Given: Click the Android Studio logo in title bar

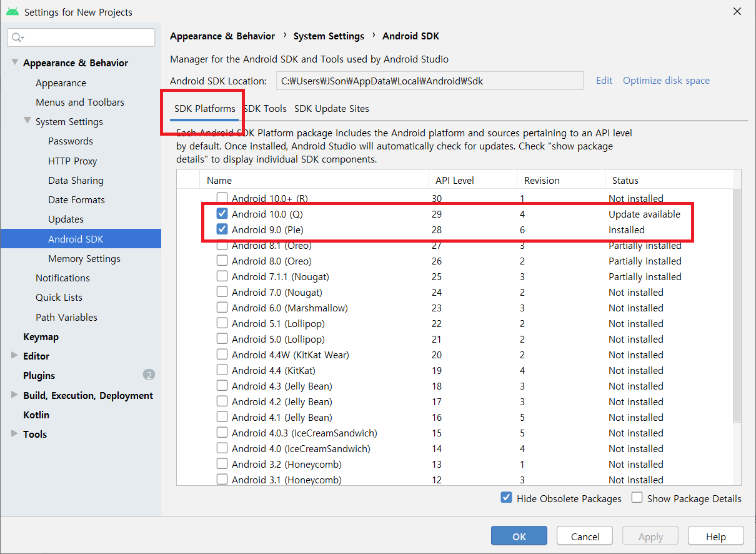Looking at the screenshot, I should coord(12,12).
